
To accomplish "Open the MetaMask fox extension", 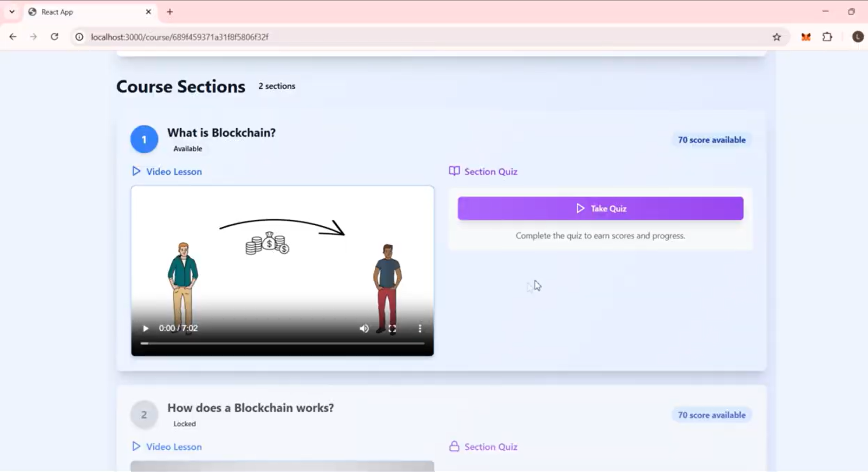I will pos(806,37).
